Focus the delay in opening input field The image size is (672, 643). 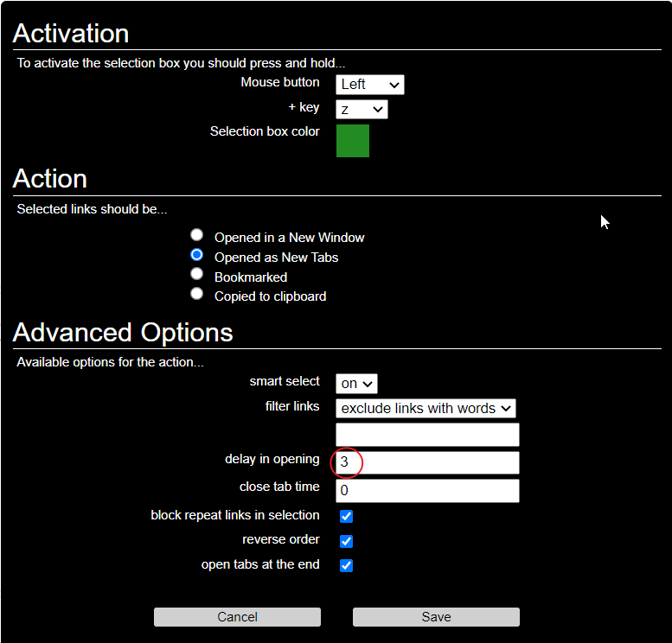click(427, 462)
